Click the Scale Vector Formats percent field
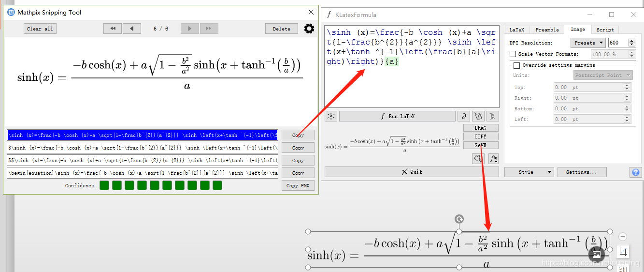This screenshot has height=272, width=644. [613, 54]
